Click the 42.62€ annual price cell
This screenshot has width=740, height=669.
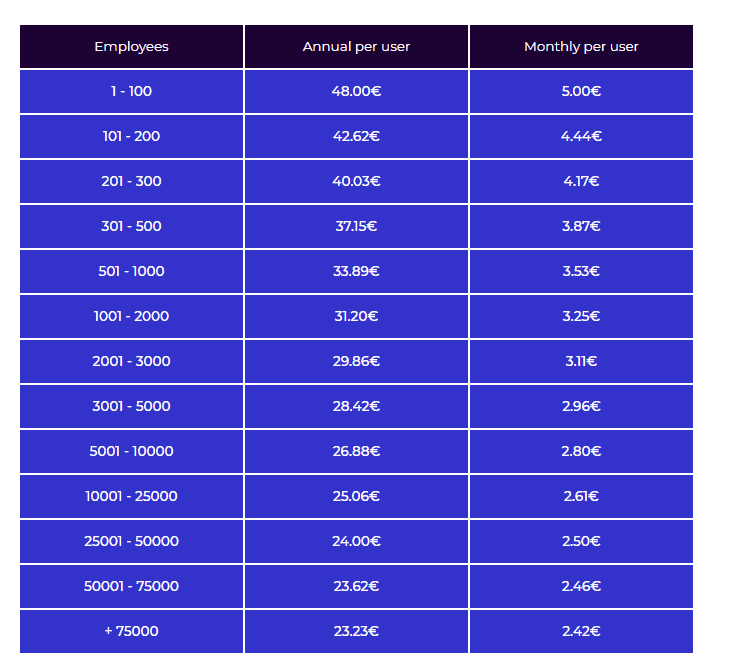pyautogui.click(x=356, y=136)
